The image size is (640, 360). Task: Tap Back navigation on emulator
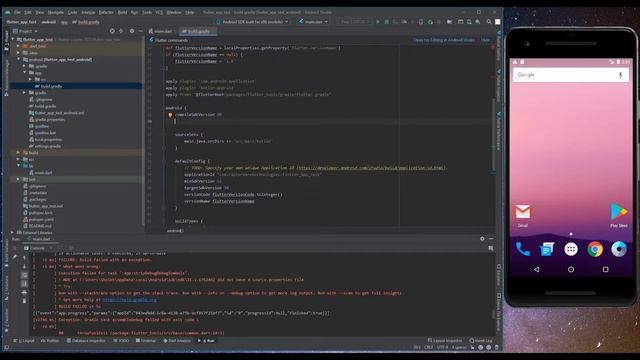click(x=536, y=269)
